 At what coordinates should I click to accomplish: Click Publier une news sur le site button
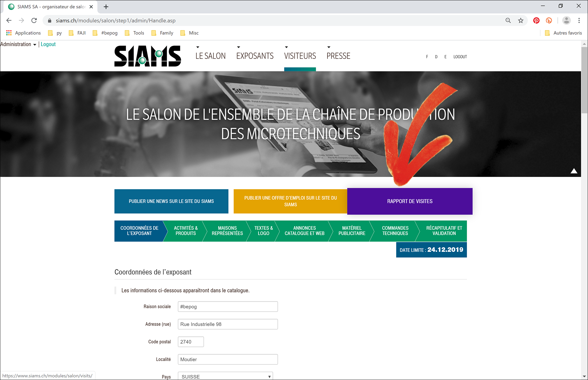pyautogui.click(x=171, y=201)
